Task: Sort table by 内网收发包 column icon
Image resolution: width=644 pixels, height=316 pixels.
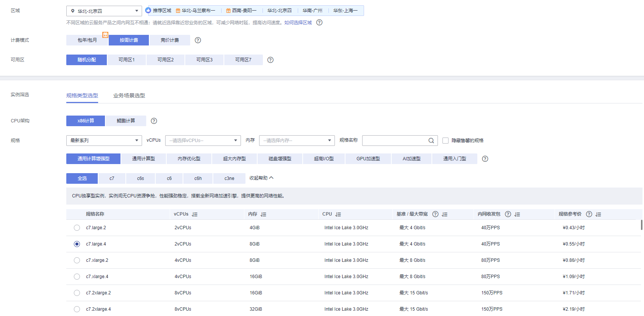Action: pyautogui.click(x=517, y=214)
